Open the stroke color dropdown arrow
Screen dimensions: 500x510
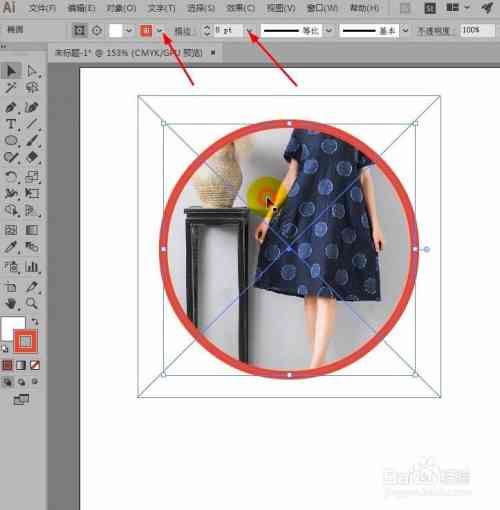159,31
